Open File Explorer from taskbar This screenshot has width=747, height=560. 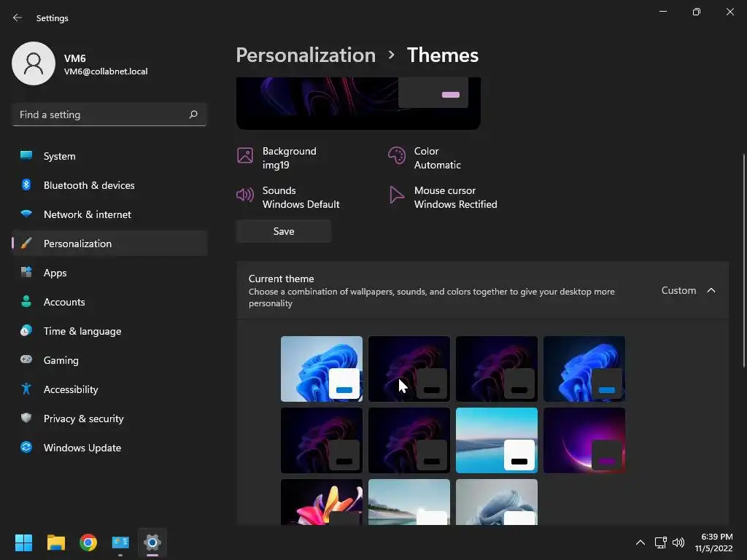[55, 542]
